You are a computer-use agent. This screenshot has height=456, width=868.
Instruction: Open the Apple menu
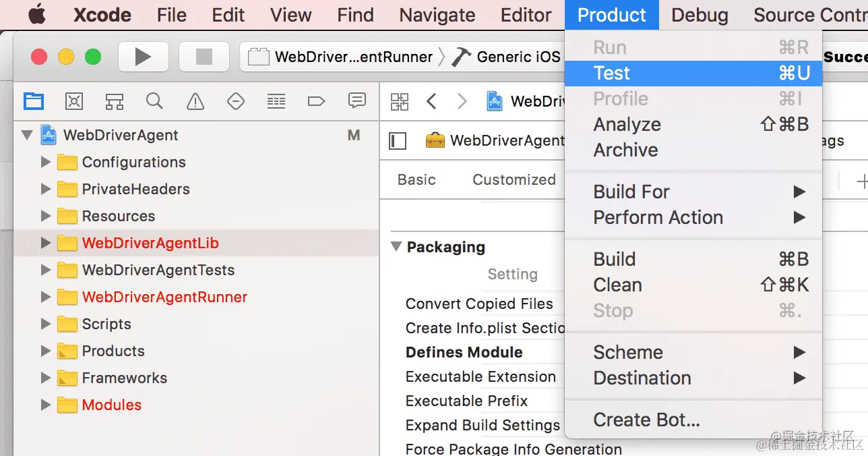tap(37, 15)
